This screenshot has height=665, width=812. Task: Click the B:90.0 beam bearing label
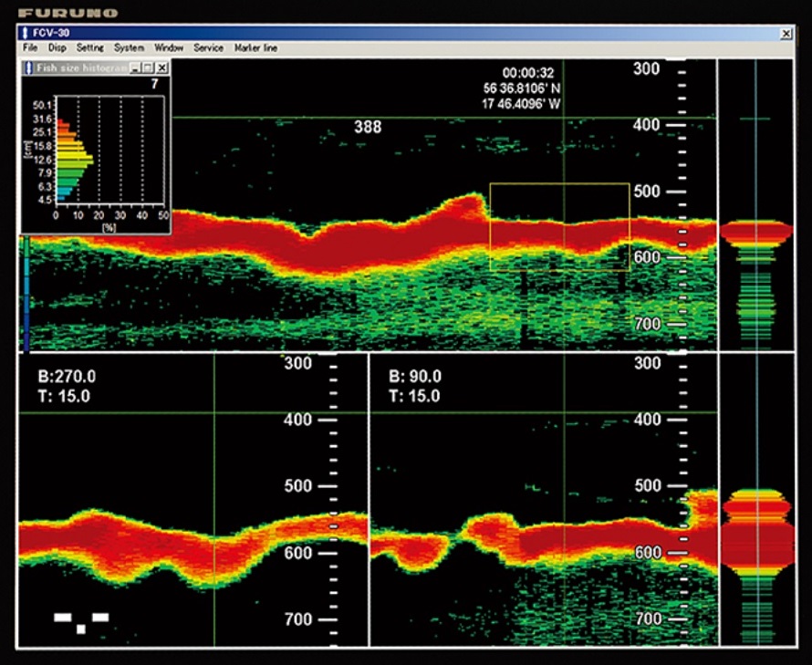click(x=415, y=377)
